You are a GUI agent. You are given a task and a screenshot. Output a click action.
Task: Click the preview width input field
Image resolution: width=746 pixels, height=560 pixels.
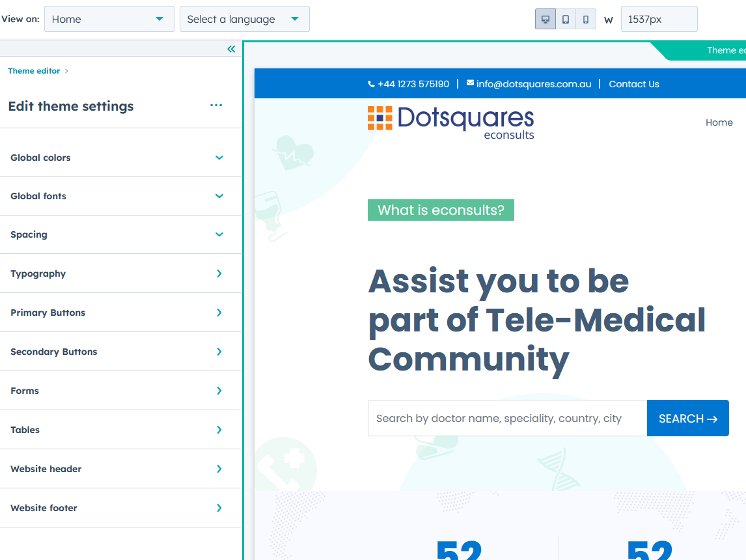point(659,20)
